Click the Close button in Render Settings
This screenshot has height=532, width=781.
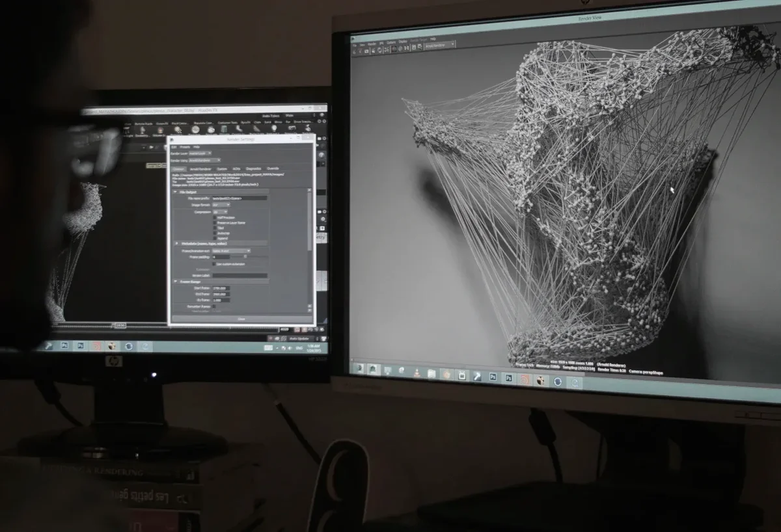[241, 319]
